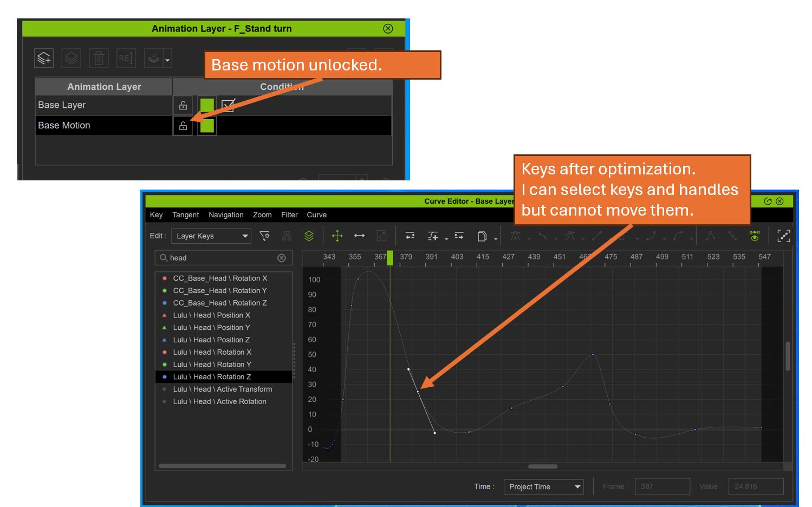Image resolution: width=812 pixels, height=507 pixels.
Task: Open the Key menu in Curve Editor
Action: pyautogui.click(x=156, y=215)
